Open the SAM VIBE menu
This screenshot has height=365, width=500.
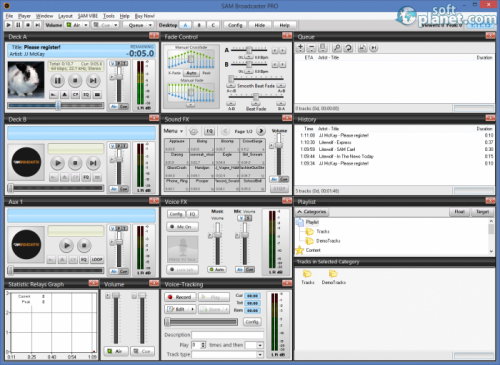88,16
